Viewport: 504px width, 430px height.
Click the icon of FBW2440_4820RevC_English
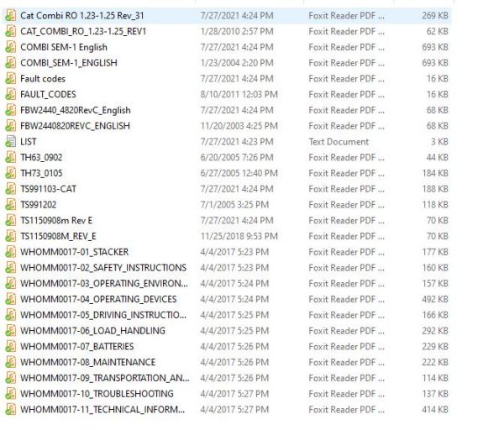[x=11, y=110]
